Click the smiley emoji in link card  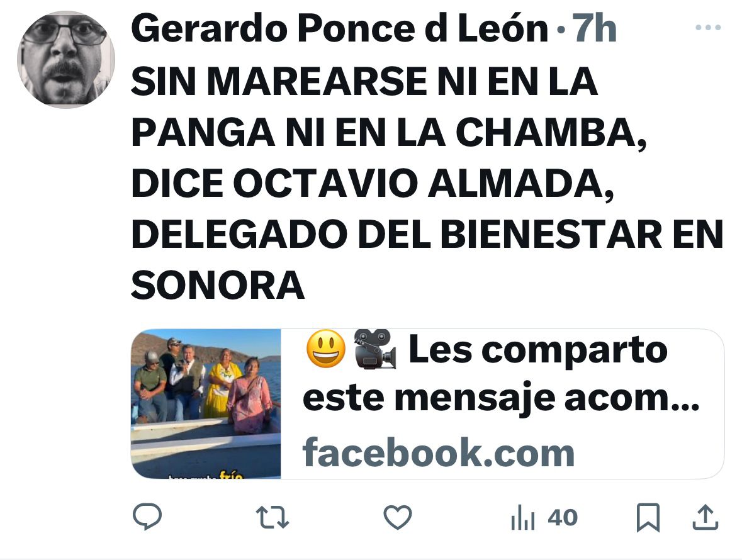(326, 349)
